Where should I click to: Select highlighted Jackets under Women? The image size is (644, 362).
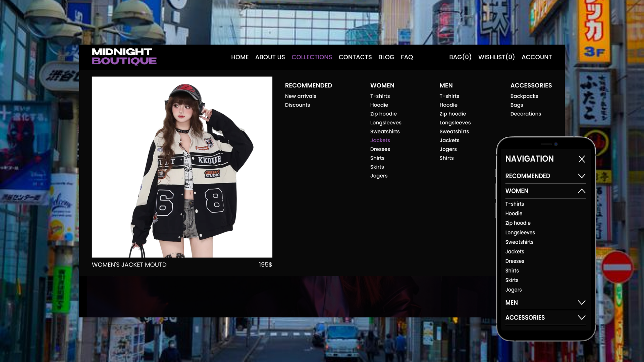[x=380, y=140]
